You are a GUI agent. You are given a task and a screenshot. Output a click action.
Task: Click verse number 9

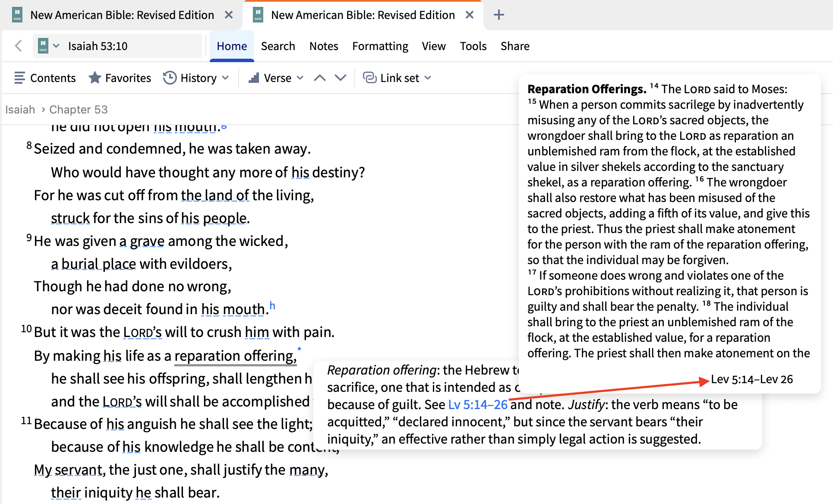[29, 237]
